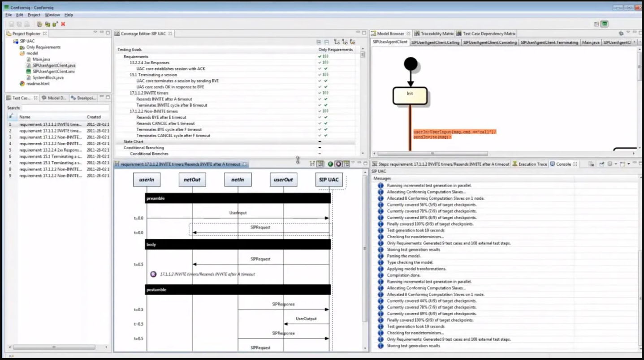
Task: Open the Project menu
Action: point(34,15)
